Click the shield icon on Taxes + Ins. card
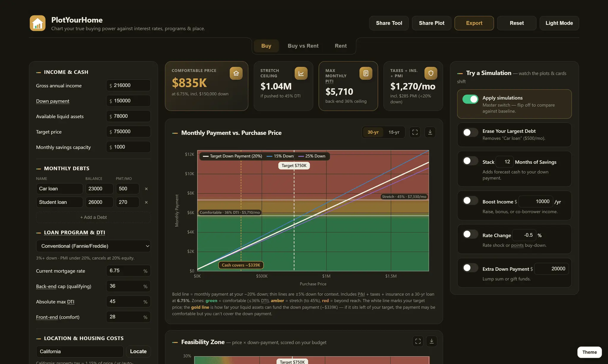Image resolution: width=608 pixels, height=364 pixels. pos(431,73)
